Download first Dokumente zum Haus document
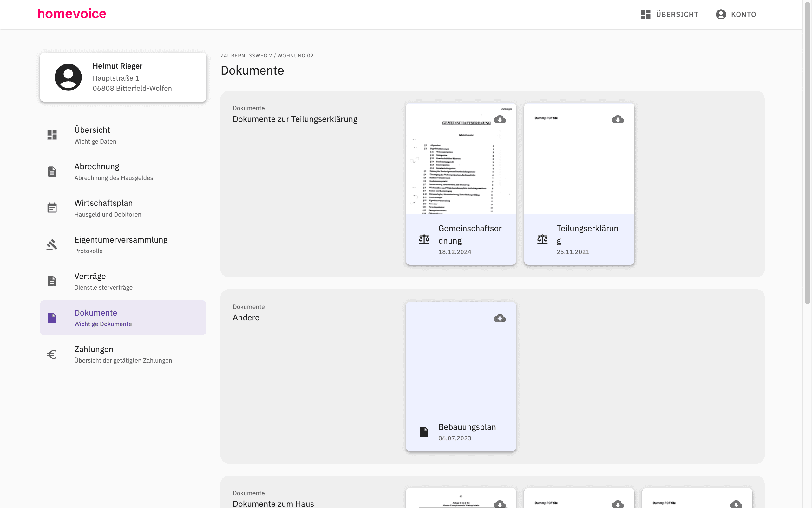This screenshot has width=812, height=508. pyautogui.click(x=500, y=504)
